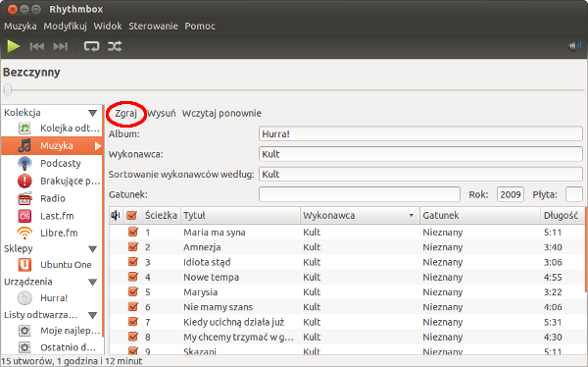The height and width of the screenshot is (367, 588).
Task: Open the Radio source icon
Action: tap(24, 198)
